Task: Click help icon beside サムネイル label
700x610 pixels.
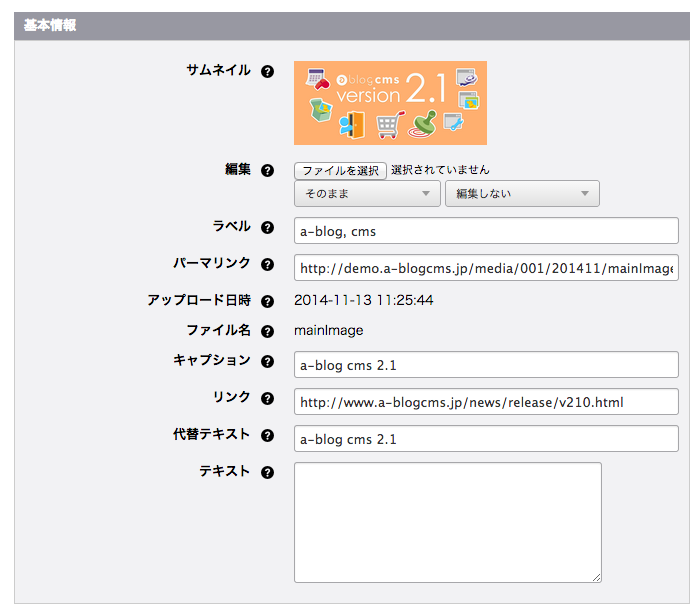Action: [267, 71]
